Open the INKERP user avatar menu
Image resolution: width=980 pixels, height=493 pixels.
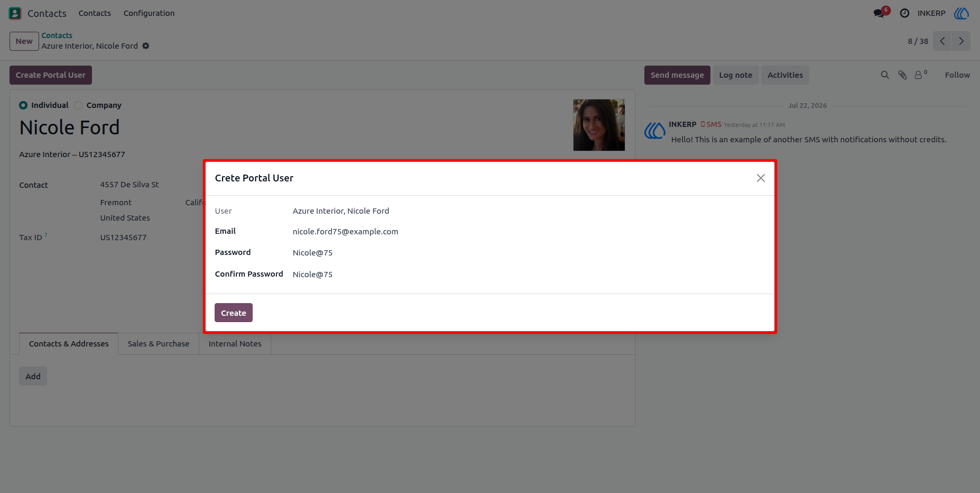pyautogui.click(x=961, y=13)
